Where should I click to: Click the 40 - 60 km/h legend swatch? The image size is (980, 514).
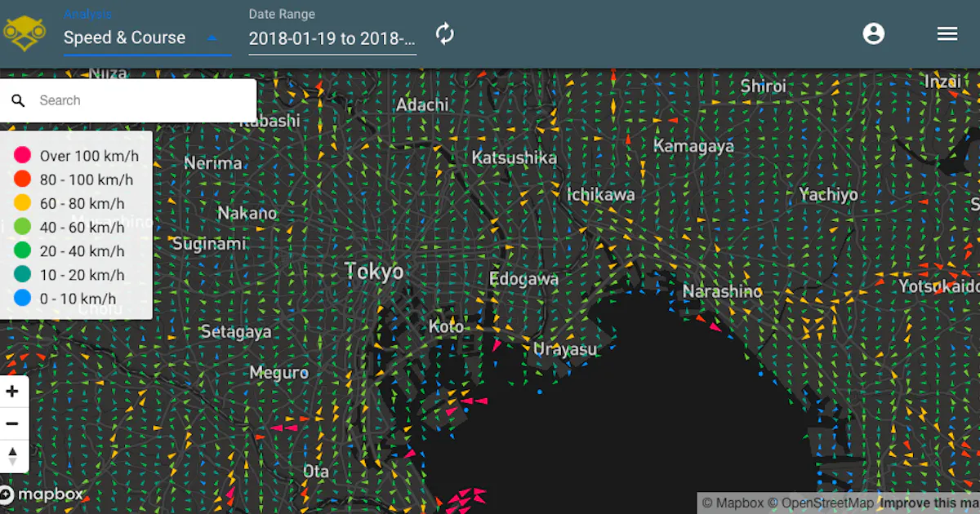(x=23, y=227)
